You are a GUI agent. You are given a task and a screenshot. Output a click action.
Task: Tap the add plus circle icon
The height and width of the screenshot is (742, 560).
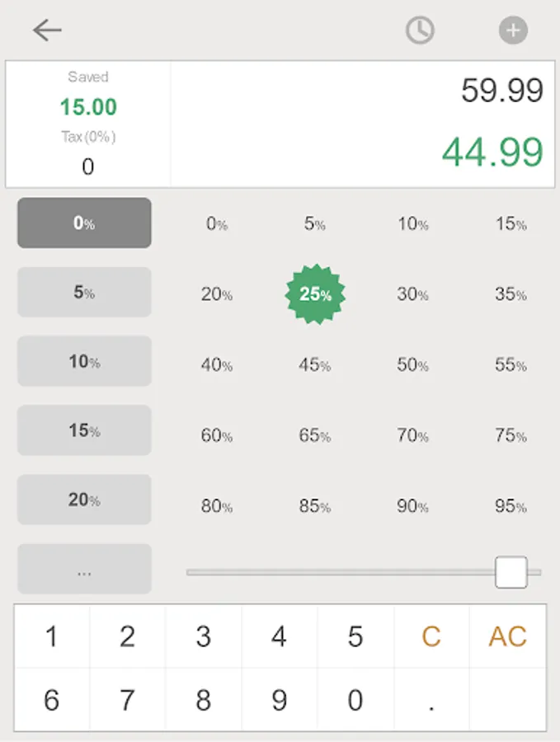513,31
